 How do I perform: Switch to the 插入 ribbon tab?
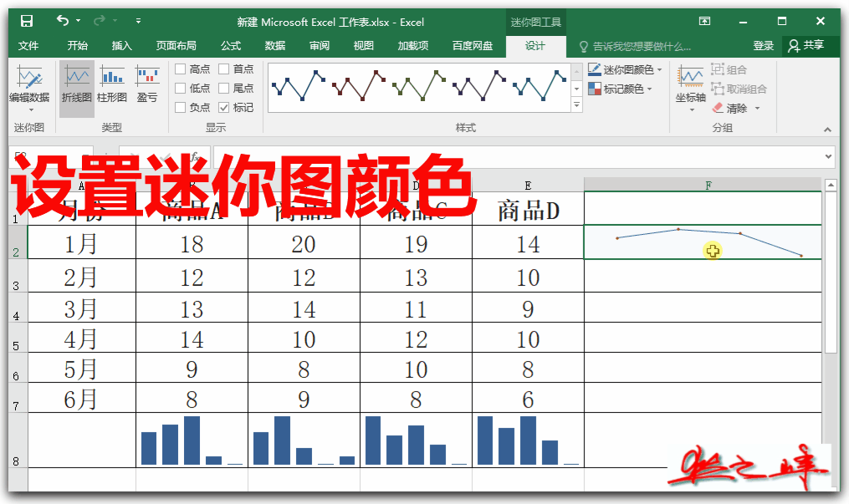[122, 45]
